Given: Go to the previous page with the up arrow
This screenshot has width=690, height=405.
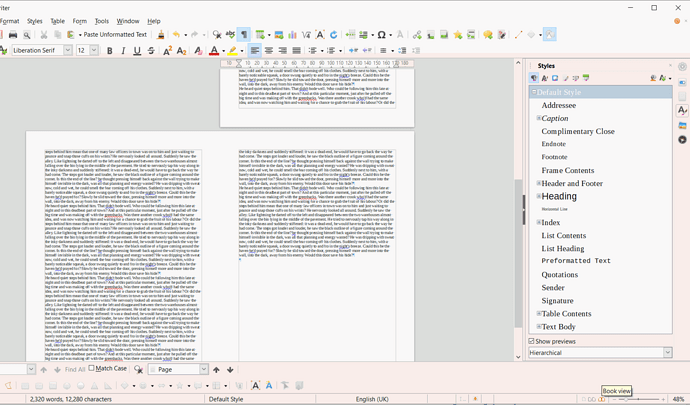Looking at the screenshot, I should (216, 370).
